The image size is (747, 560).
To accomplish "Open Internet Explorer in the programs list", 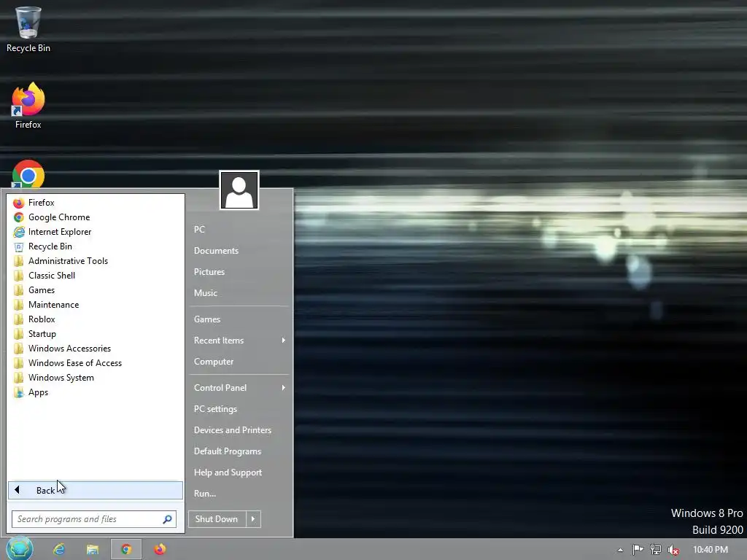I will pos(96,232).
